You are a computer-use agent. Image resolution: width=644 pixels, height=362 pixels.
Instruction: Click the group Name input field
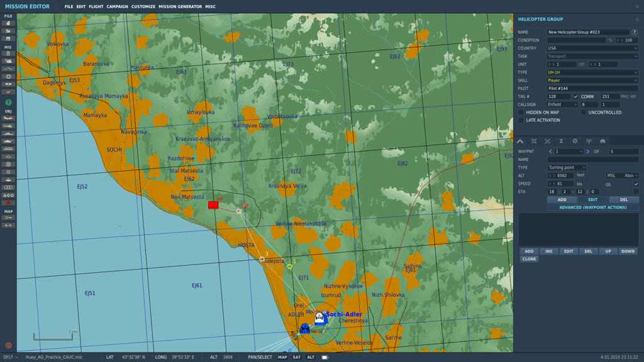pyautogui.click(x=587, y=32)
